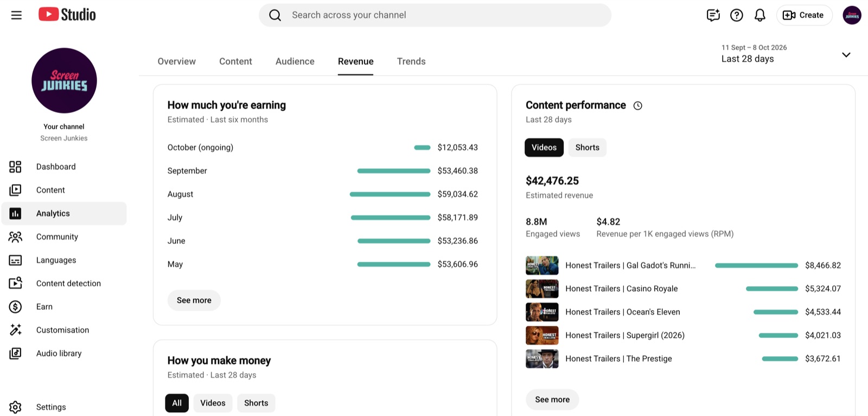Viewport: 868px width, 416px height.
Task: Select Shorts chip under How you make money
Action: click(x=256, y=403)
